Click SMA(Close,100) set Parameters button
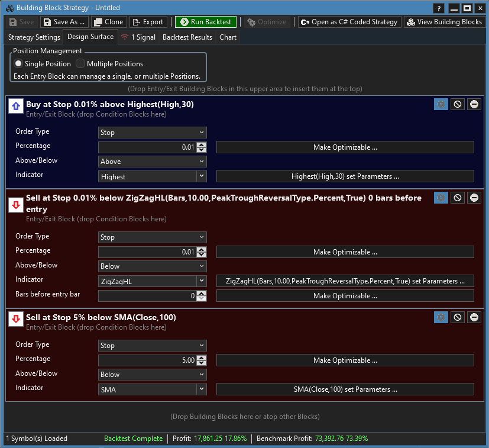 345,389
